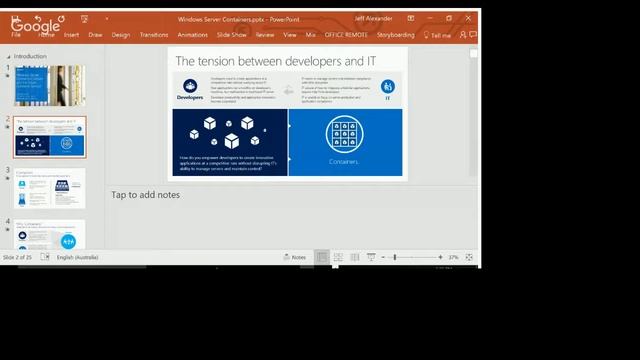Open Ribbon Display Options icon
This screenshot has width=640, height=360.
tap(411, 18)
